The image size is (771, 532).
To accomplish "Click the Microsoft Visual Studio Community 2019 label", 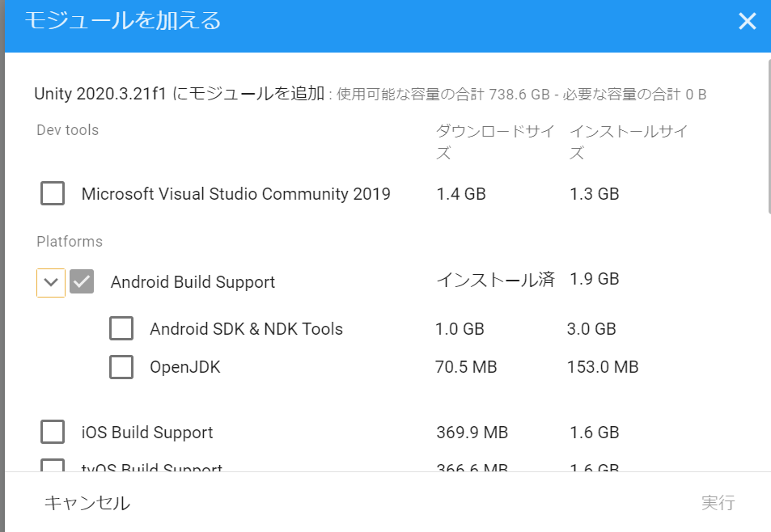I will (x=236, y=193).
